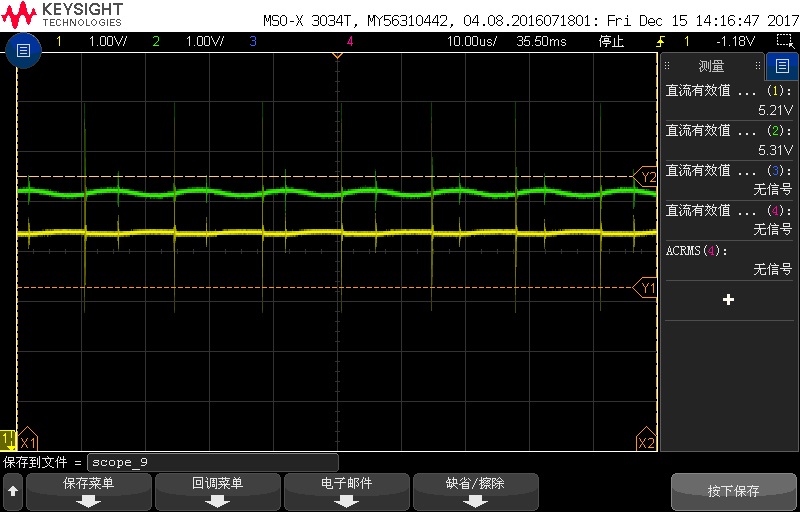Select 直流有效值 (2) measurement 5.31V
The image size is (800, 512).
[729, 140]
